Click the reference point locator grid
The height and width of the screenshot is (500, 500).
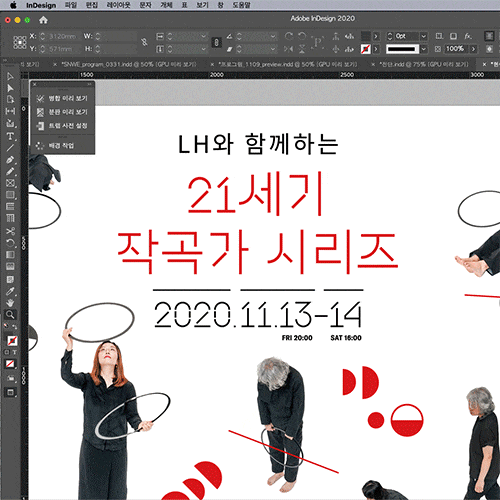(20, 42)
